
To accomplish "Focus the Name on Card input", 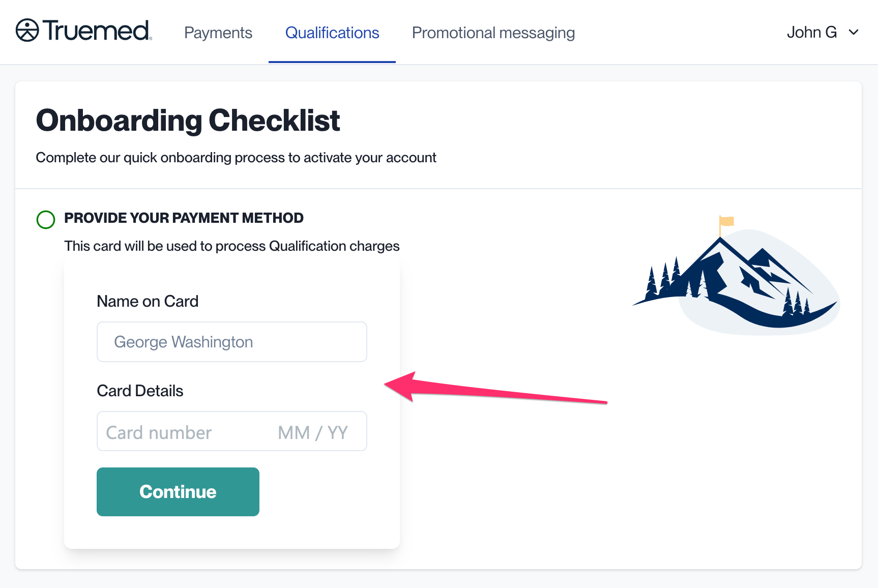I will pos(231,342).
